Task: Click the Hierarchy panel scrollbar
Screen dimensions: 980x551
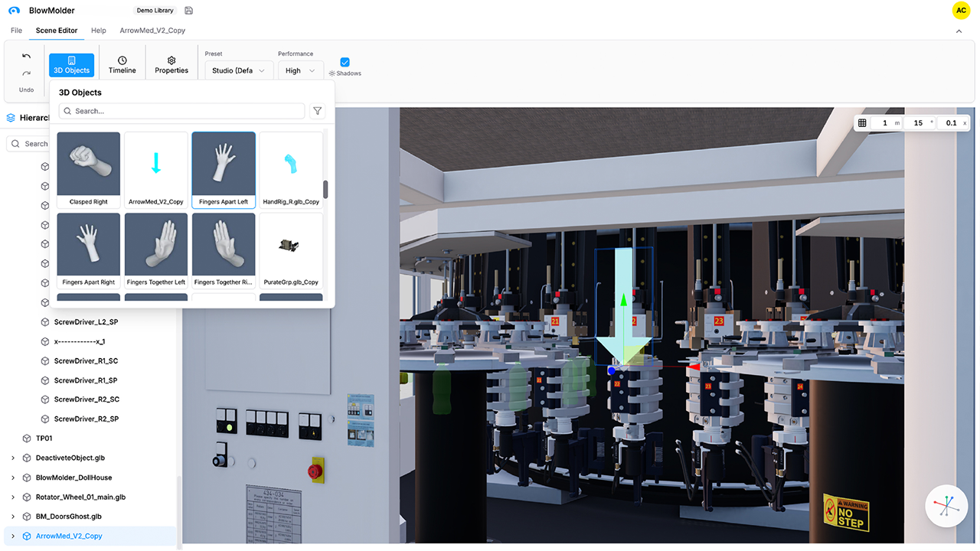Action: pos(179,511)
